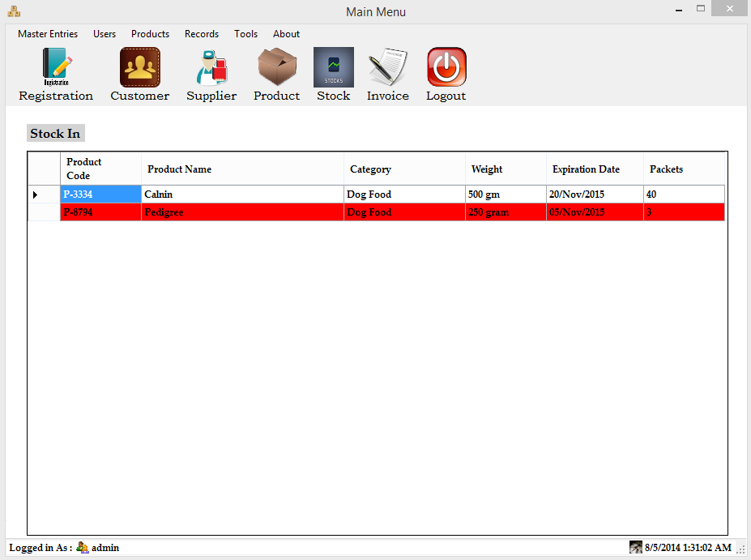
Task: Open the Products menu
Action: (x=151, y=34)
